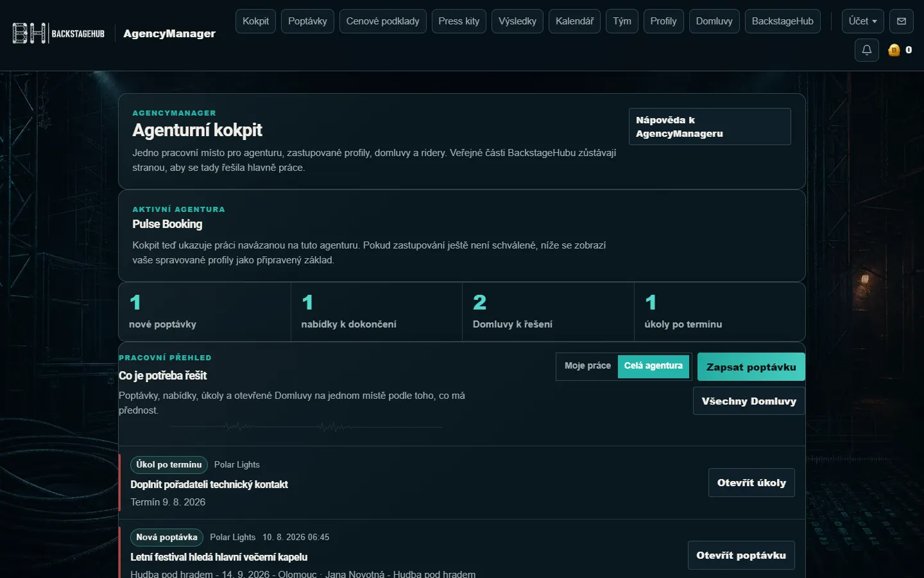Show Všechny Domluvy
Viewport: 924px width, 578px height.
(x=749, y=401)
